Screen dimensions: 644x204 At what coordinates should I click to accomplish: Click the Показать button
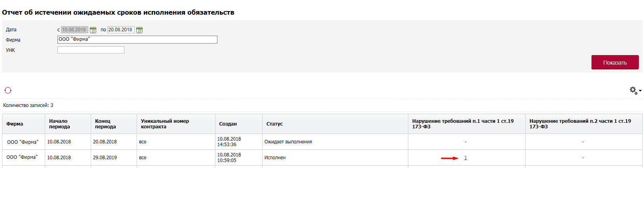615,62
